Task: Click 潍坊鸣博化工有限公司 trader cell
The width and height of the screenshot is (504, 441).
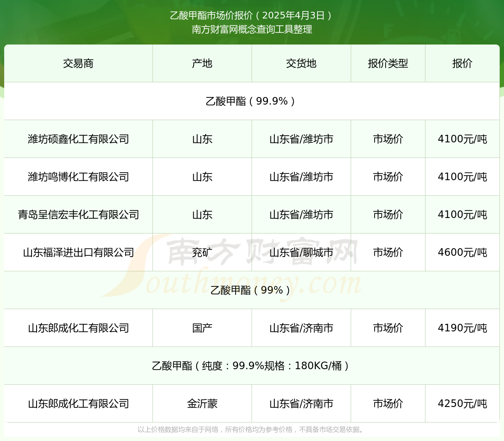Action: click(x=78, y=177)
